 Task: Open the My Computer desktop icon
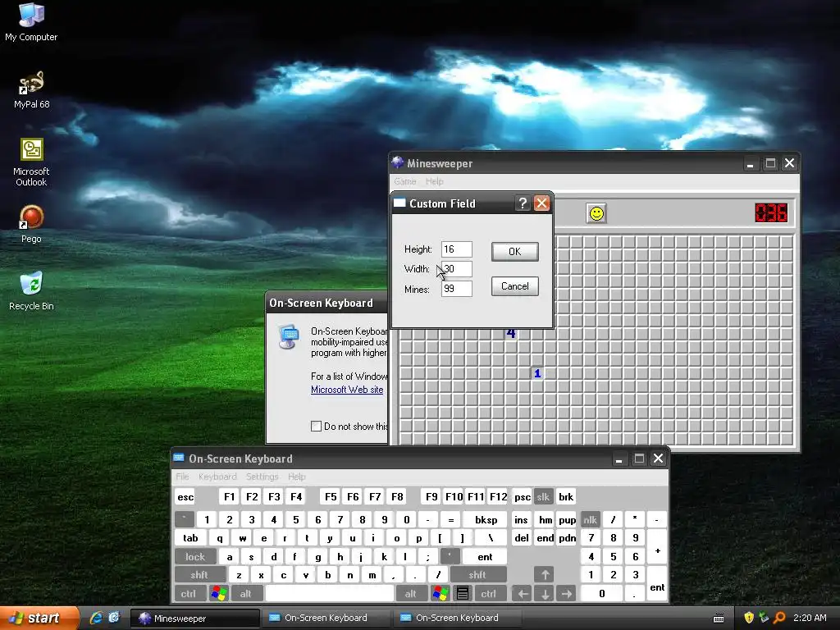coord(31,22)
